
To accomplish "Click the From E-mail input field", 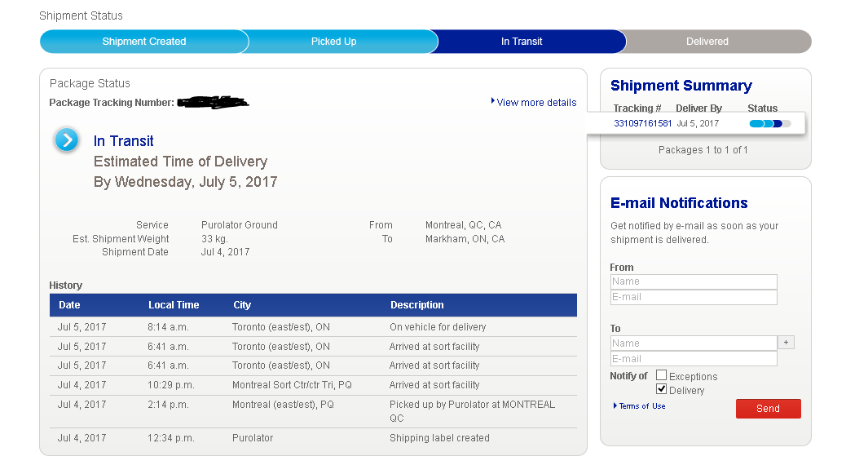I will click(x=694, y=297).
